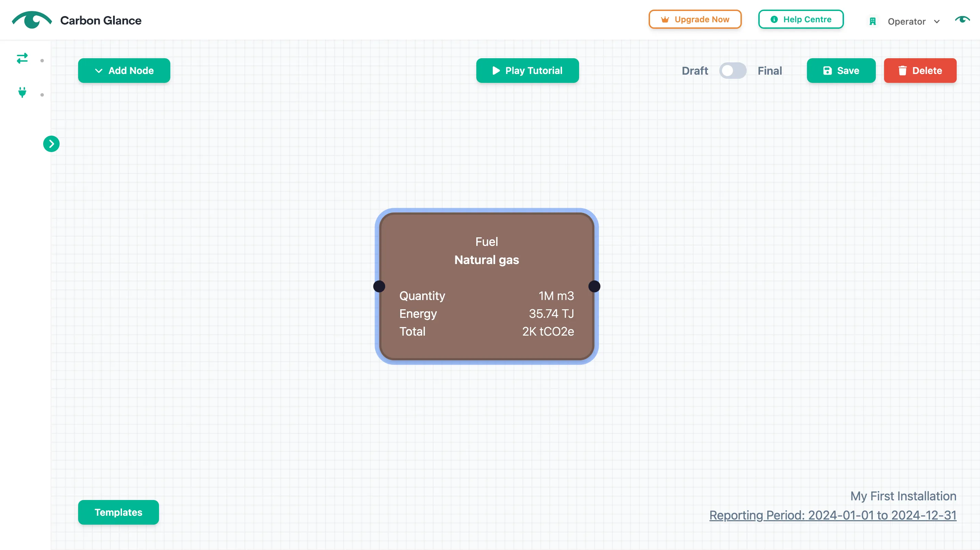This screenshot has height=550, width=980.
Task: Open the Templates panel
Action: point(118,512)
